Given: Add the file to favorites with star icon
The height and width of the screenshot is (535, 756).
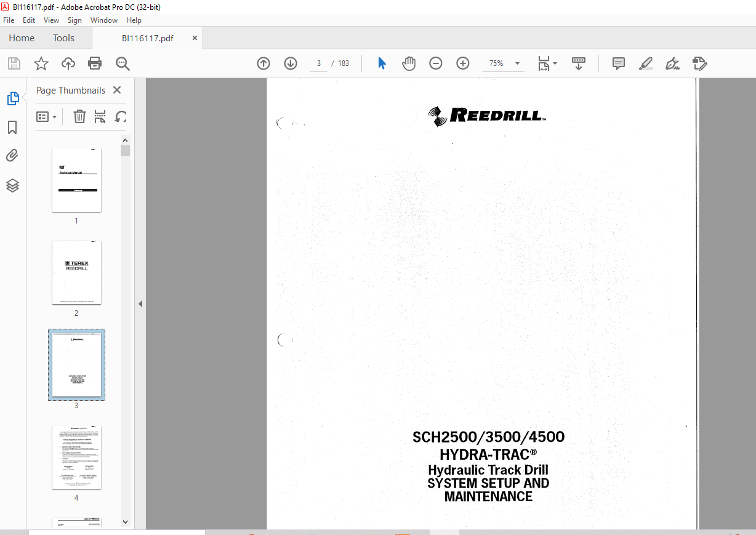Looking at the screenshot, I should pyautogui.click(x=41, y=63).
